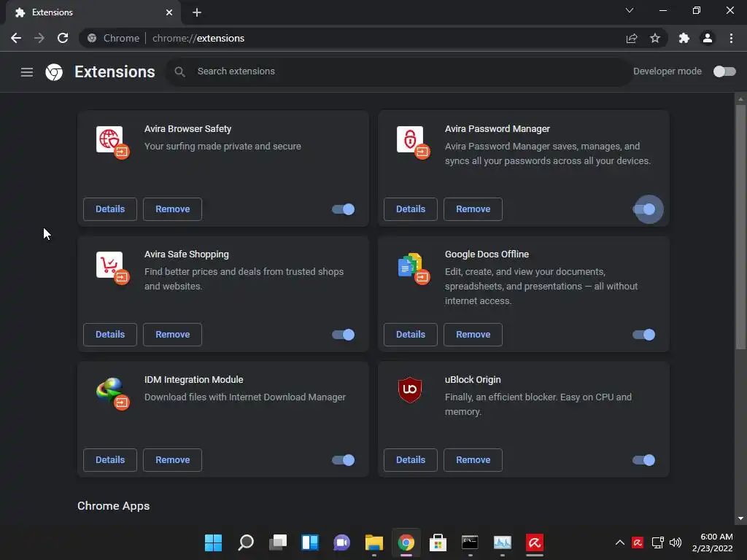Image resolution: width=747 pixels, height=560 pixels.
Task: Click the Avira system tray icon
Action: [638, 542]
